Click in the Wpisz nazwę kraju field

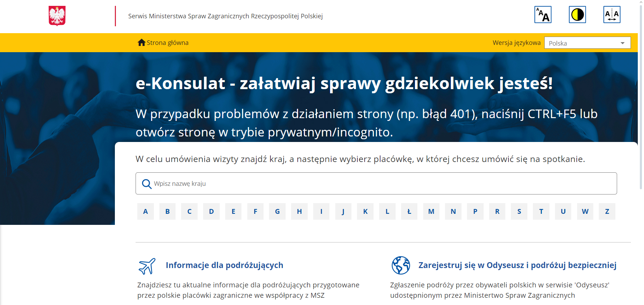(379, 183)
